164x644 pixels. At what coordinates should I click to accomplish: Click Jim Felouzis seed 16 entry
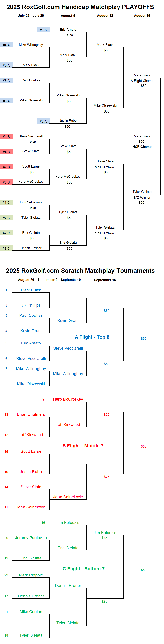coord(68,523)
